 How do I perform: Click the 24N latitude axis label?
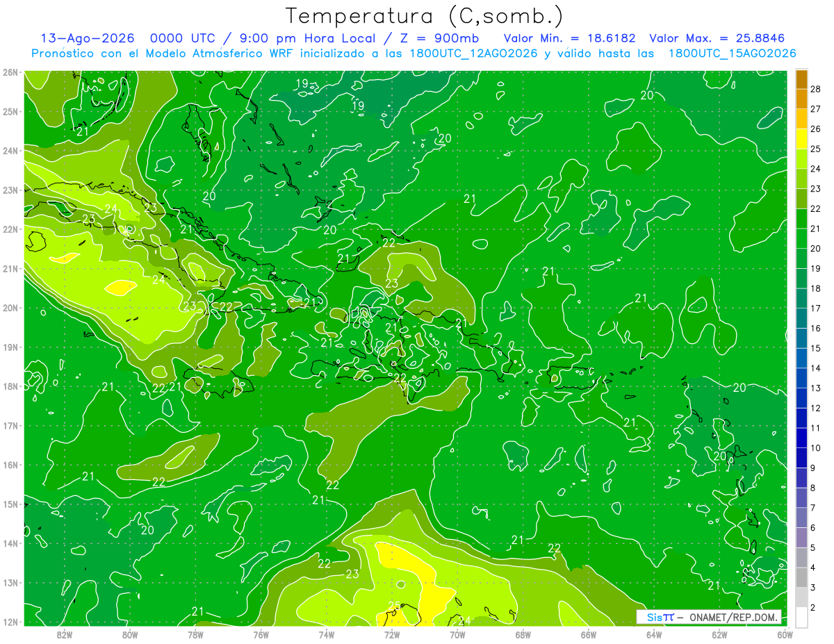click(10, 151)
